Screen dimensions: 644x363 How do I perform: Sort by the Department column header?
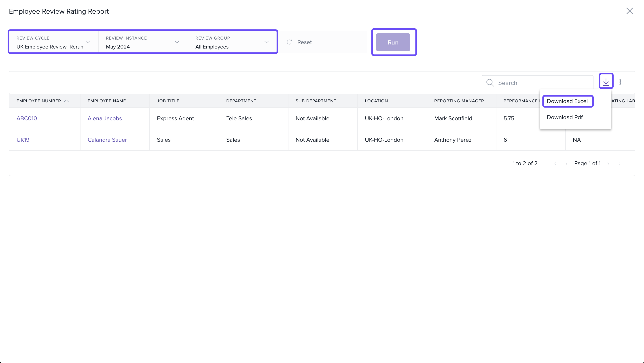pos(241,101)
